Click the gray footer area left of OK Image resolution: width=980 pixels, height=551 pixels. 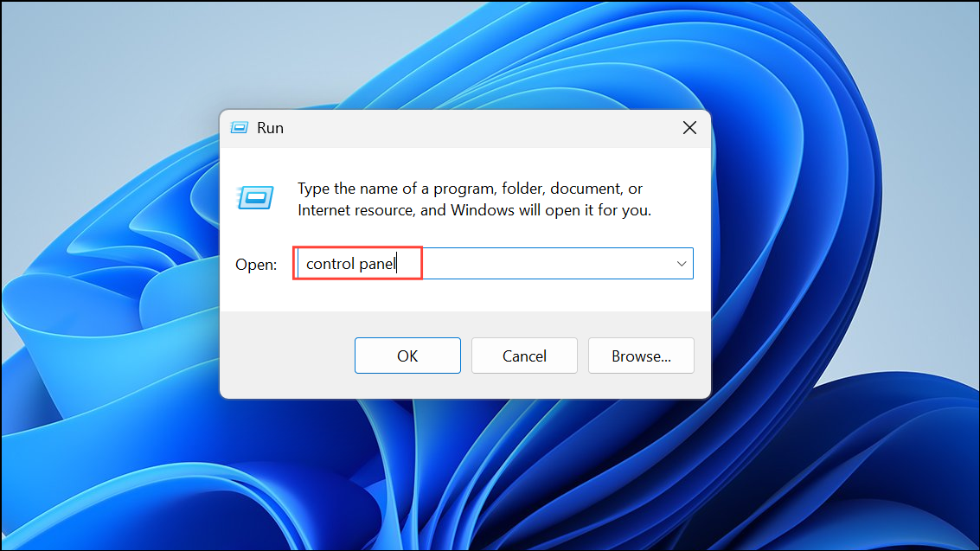click(287, 355)
